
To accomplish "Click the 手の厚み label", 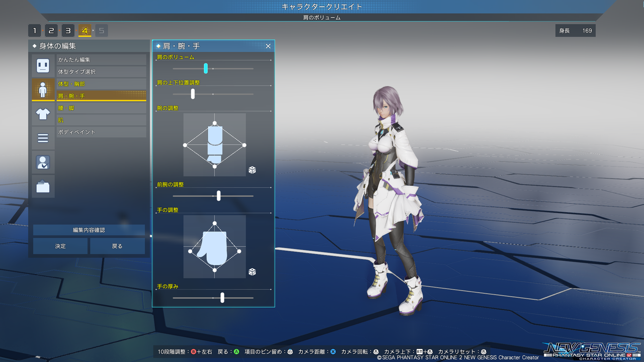I will [x=168, y=287].
